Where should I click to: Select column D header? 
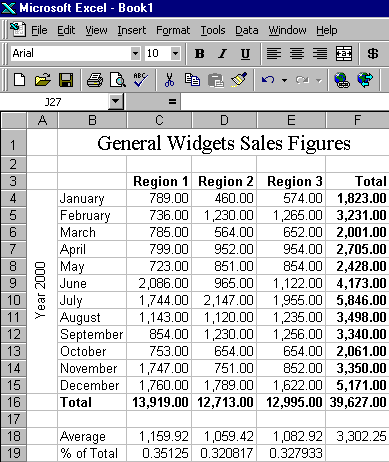[x=224, y=120]
